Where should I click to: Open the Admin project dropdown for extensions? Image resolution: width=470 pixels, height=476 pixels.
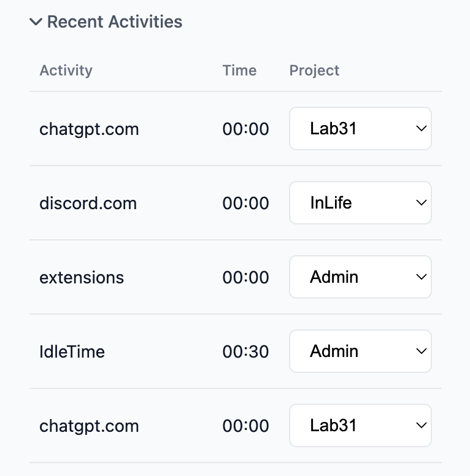(360, 277)
